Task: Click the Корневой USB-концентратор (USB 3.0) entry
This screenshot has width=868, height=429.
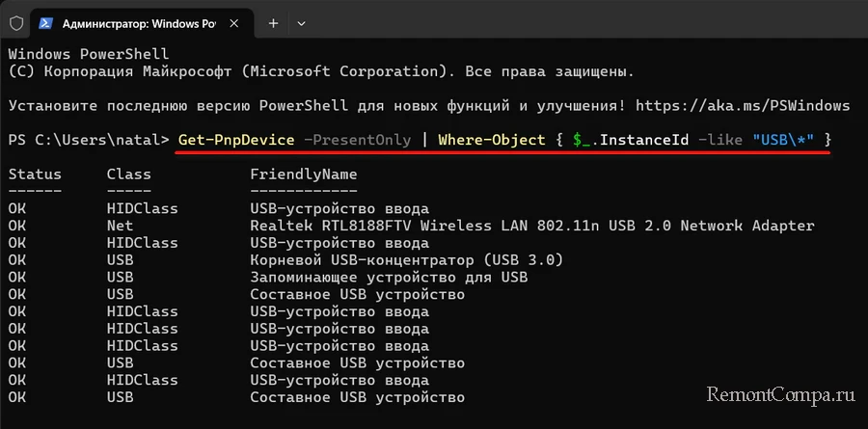Action: pyautogui.click(x=406, y=260)
